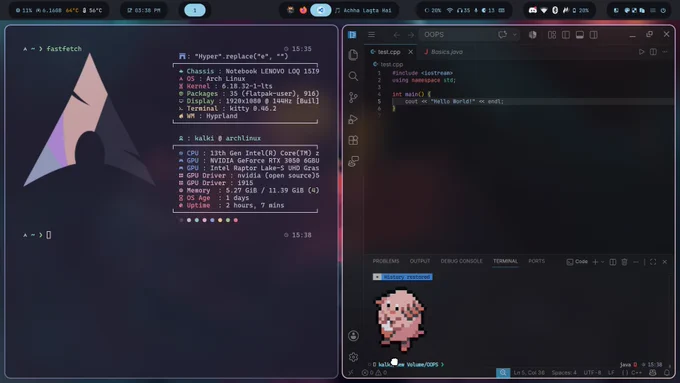The height and width of the screenshot is (383, 680).
Task: Click Ln 5, Col 36 in the status bar
Action: (529, 373)
